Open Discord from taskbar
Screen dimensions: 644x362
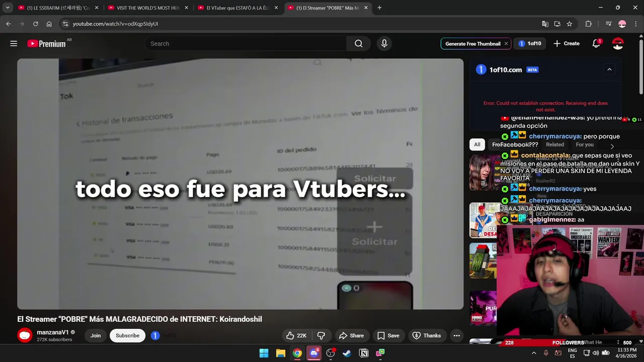pos(314,353)
